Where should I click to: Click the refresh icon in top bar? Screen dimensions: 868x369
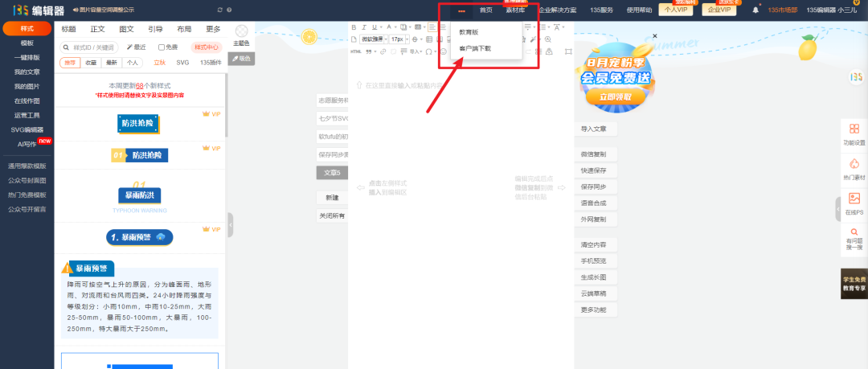tap(220, 10)
